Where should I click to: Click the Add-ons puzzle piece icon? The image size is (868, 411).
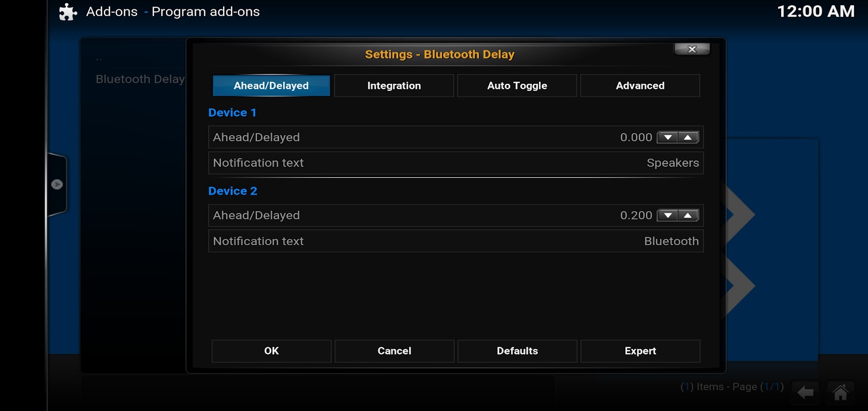pos(68,12)
